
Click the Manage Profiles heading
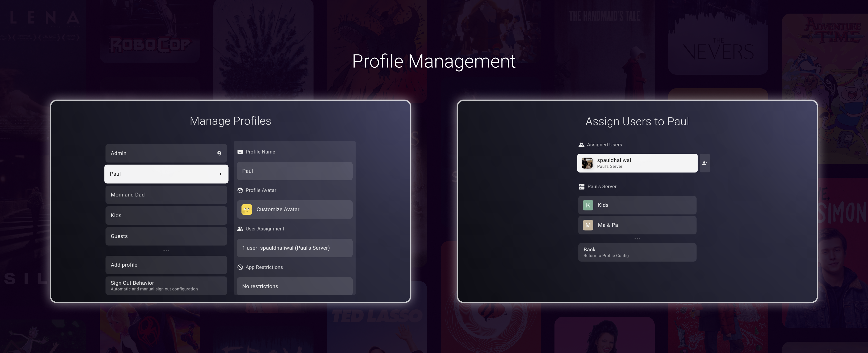[231, 121]
